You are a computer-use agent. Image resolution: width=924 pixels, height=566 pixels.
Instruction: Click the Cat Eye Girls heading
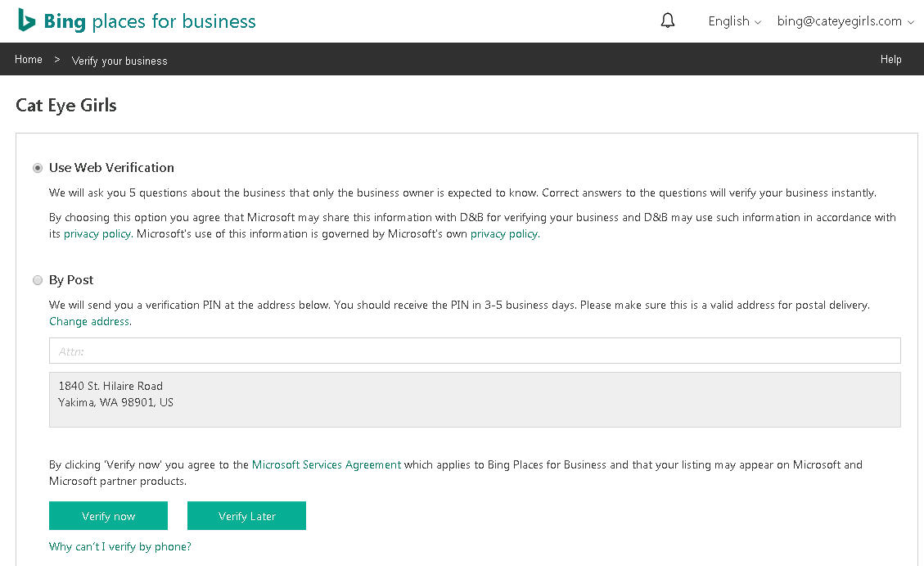66,105
